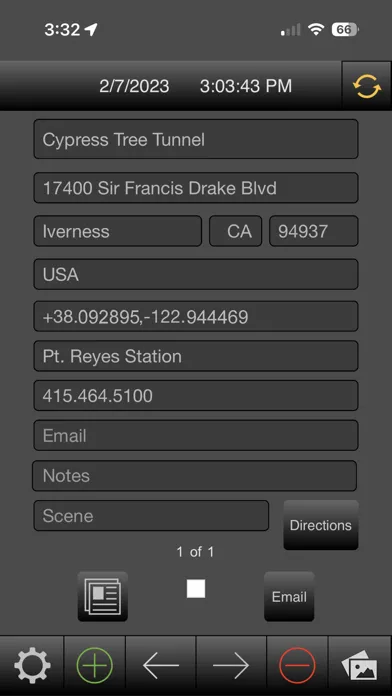The image size is (392, 696).
Task: Go to next record with right arrow
Action: (231, 665)
